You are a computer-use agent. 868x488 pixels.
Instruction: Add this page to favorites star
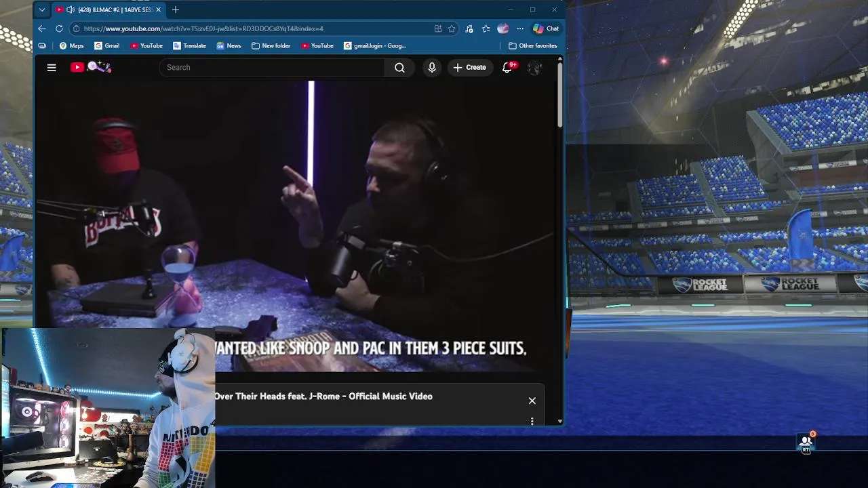452,28
